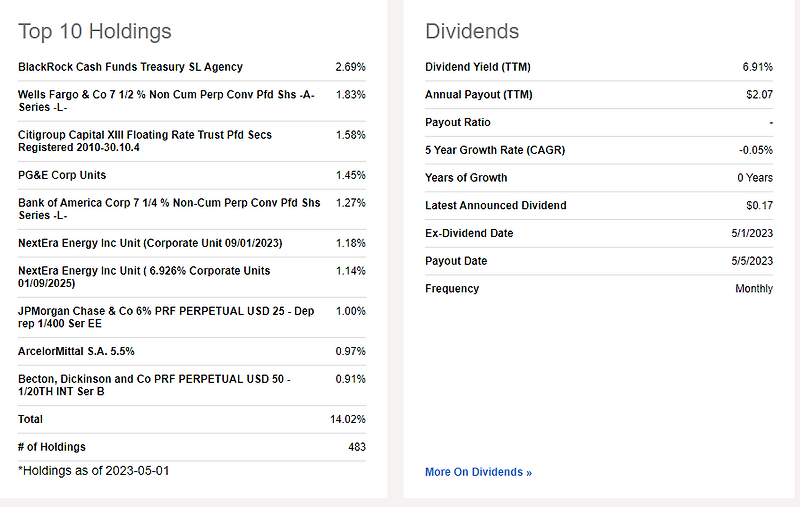
Task: Select the 0.91% weight value
Action: point(350,379)
